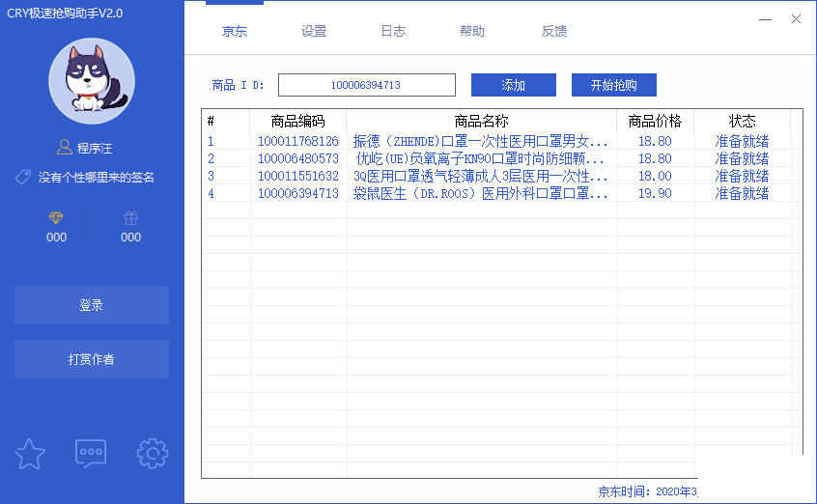Click the 000 count under the diamond
The height and width of the screenshot is (504, 817).
coord(56,238)
